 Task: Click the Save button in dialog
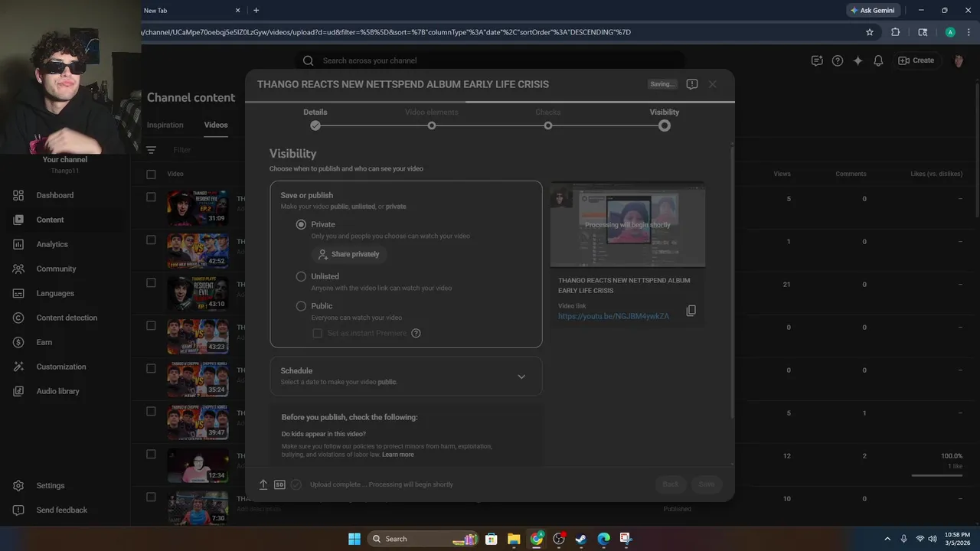[707, 484]
